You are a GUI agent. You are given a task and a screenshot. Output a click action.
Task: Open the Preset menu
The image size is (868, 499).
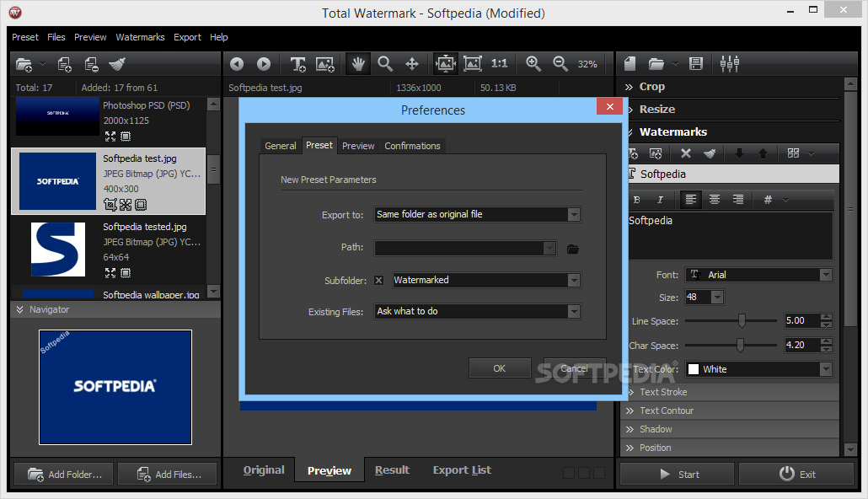click(25, 37)
